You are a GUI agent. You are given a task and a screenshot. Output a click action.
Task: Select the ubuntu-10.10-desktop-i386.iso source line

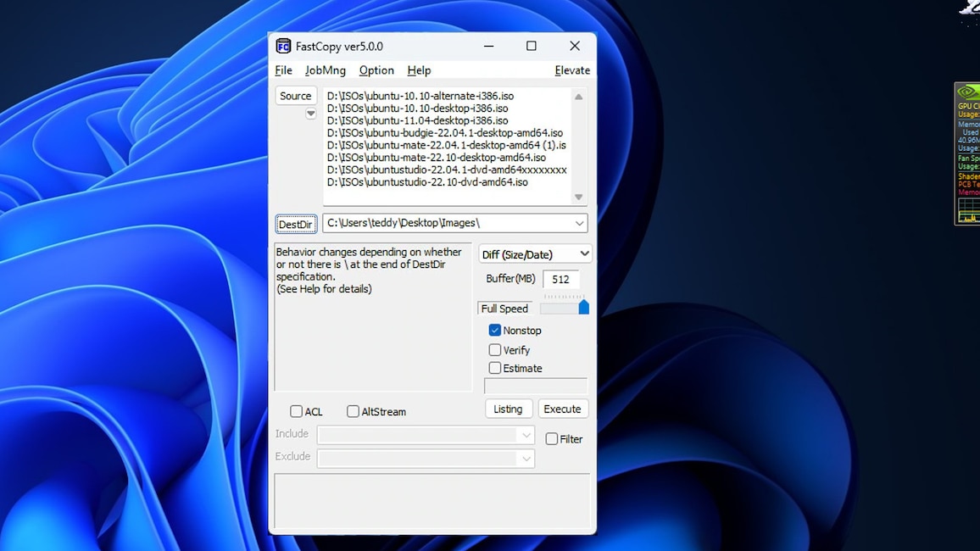tap(417, 108)
